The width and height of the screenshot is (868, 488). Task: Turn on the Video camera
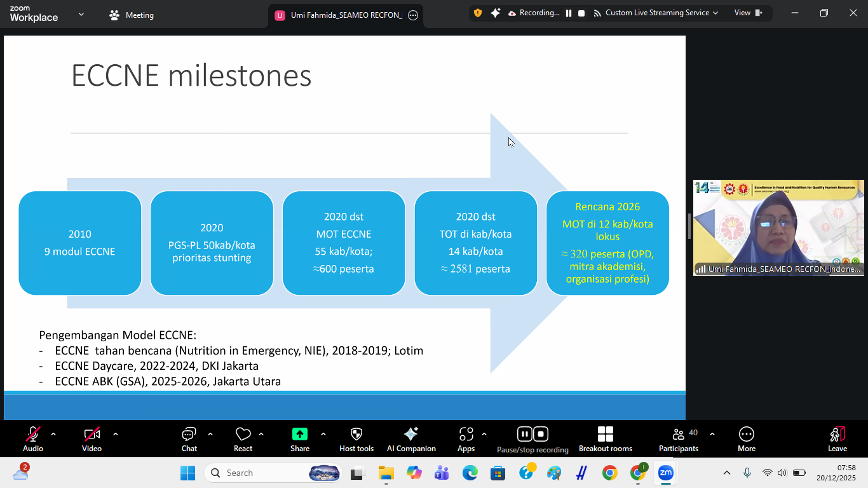coord(92,438)
